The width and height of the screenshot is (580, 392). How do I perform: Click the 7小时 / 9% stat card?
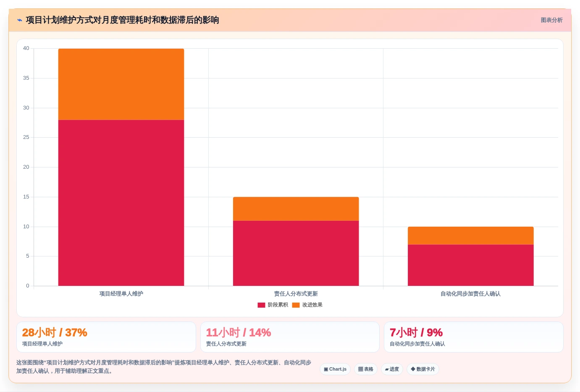click(474, 337)
